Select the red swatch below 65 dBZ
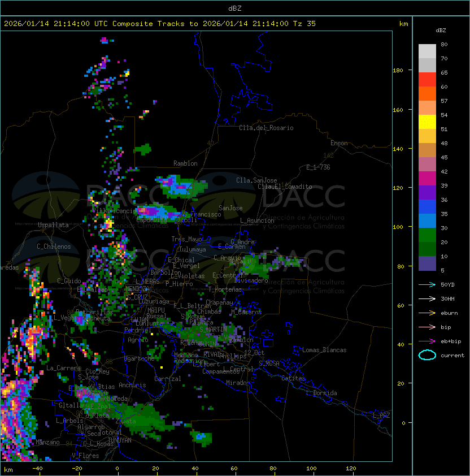The height and width of the screenshot is (476, 470). [427, 79]
